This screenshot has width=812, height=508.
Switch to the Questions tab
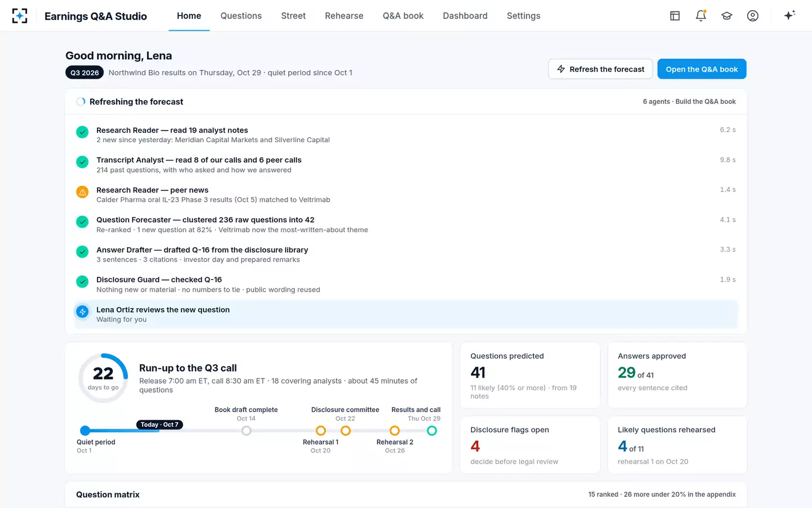point(241,16)
